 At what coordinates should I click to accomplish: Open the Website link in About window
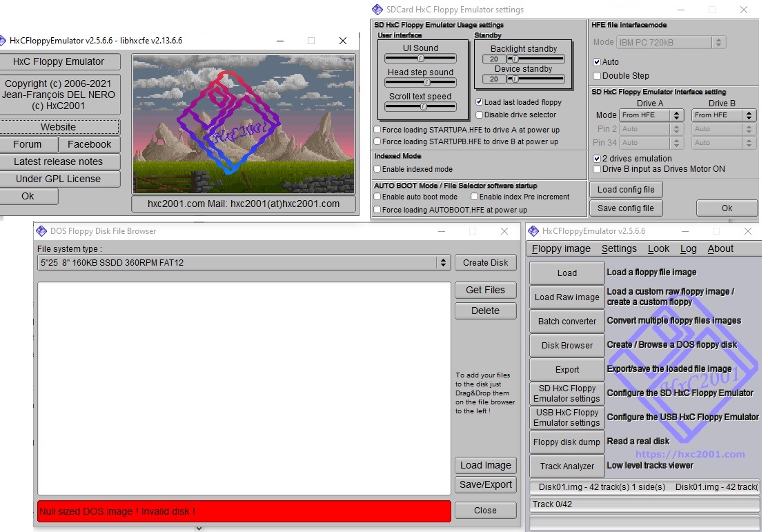[58, 127]
